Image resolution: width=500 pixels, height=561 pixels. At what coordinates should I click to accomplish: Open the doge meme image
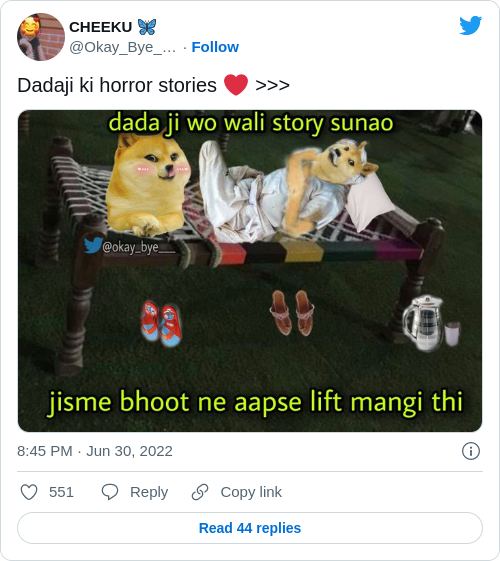click(x=250, y=271)
